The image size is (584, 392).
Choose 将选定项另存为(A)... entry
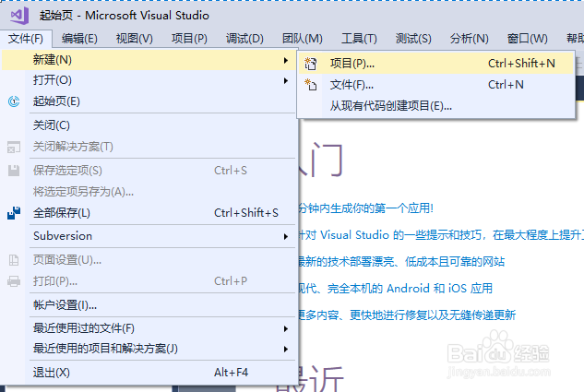[149, 192]
